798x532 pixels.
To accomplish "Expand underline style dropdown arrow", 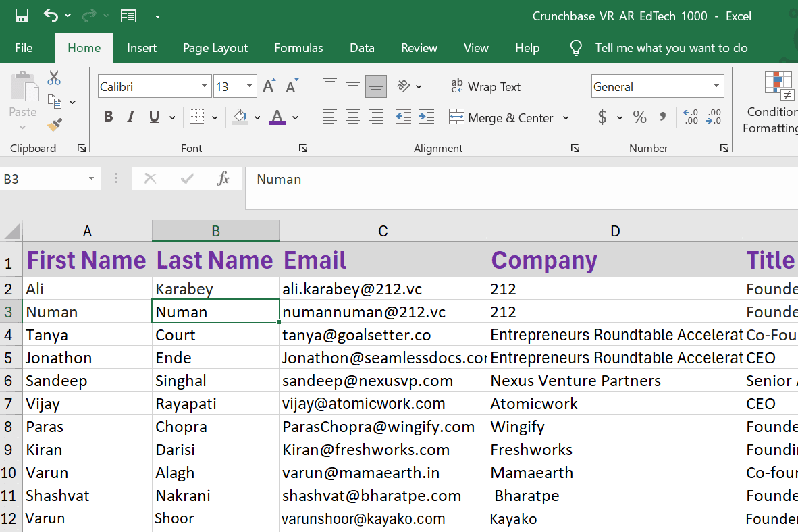I will [172, 117].
